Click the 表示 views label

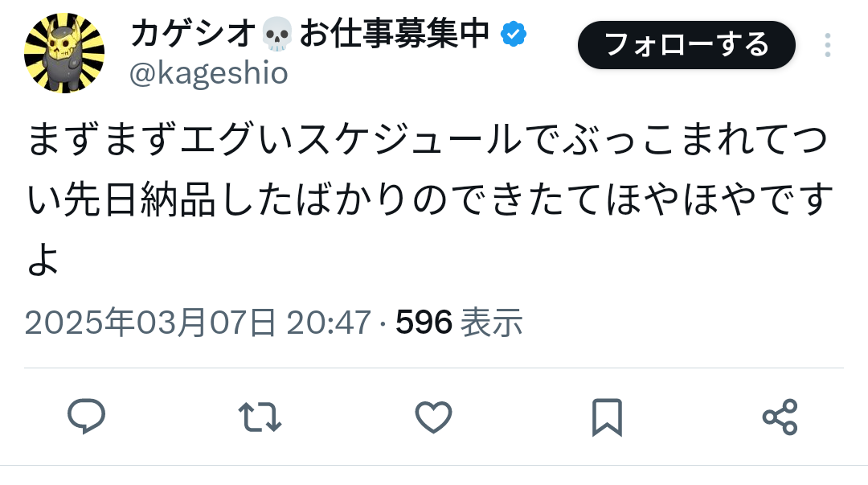pos(493,323)
